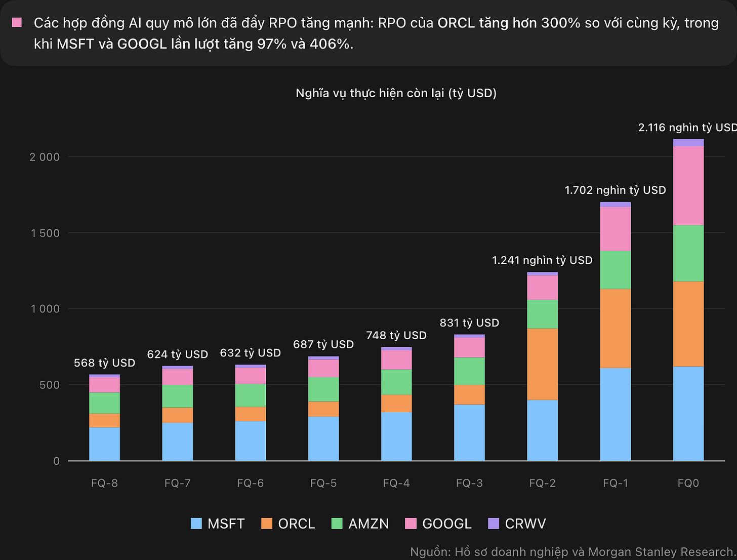Select the GOOGL legend label
The height and width of the screenshot is (560, 737).
click(x=447, y=524)
